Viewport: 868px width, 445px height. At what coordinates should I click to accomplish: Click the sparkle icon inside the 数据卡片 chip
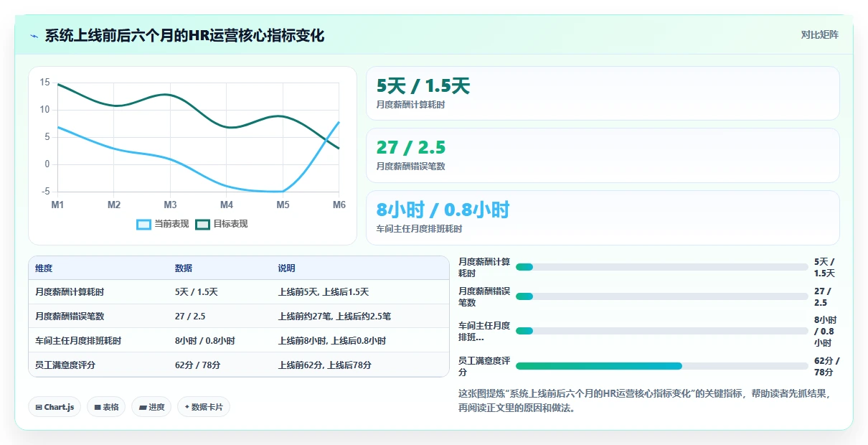[187, 407]
